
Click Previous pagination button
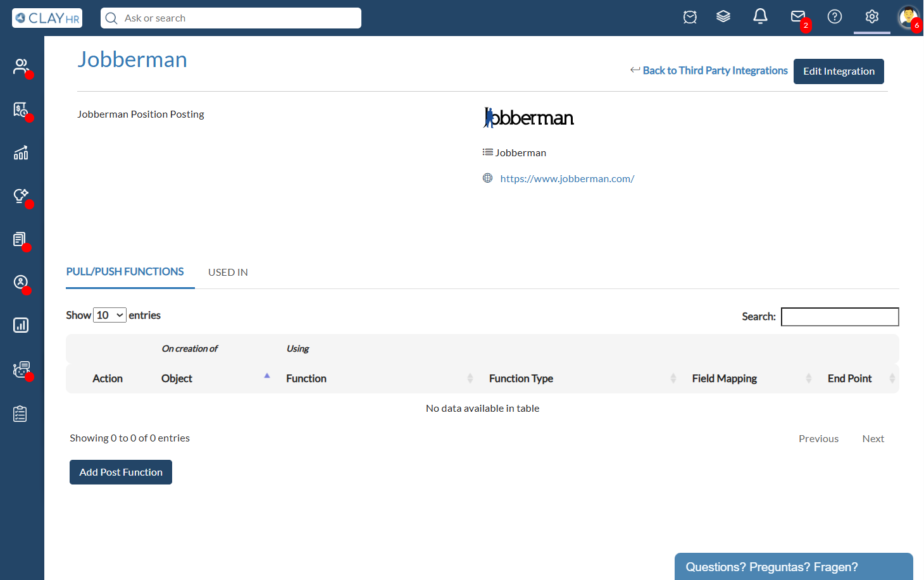[818, 439]
